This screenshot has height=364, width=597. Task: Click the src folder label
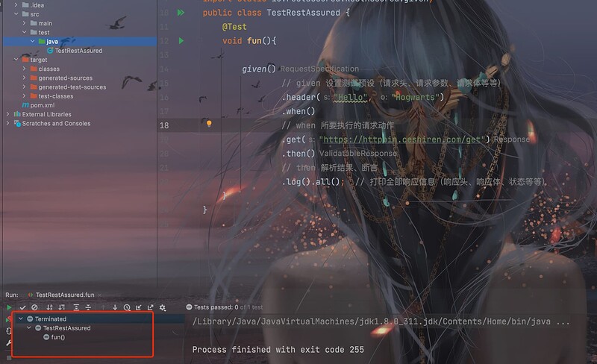[x=34, y=14]
